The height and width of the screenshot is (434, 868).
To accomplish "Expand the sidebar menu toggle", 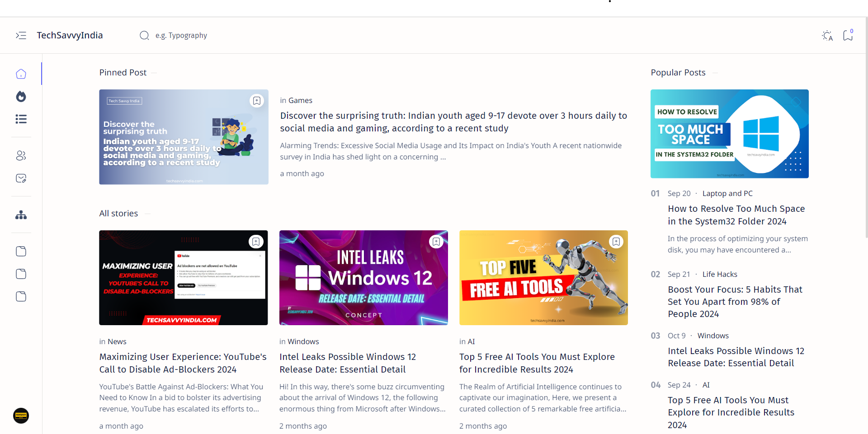I will pyautogui.click(x=21, y=35).
